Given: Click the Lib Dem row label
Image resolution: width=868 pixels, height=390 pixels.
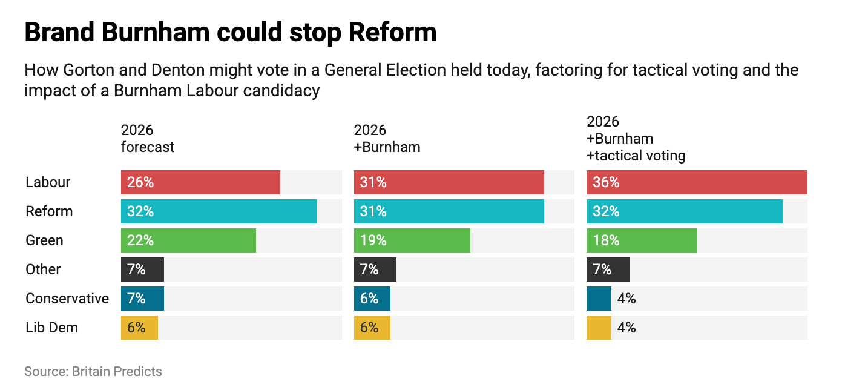Looking at the screenshot, I should pos(52,328).
